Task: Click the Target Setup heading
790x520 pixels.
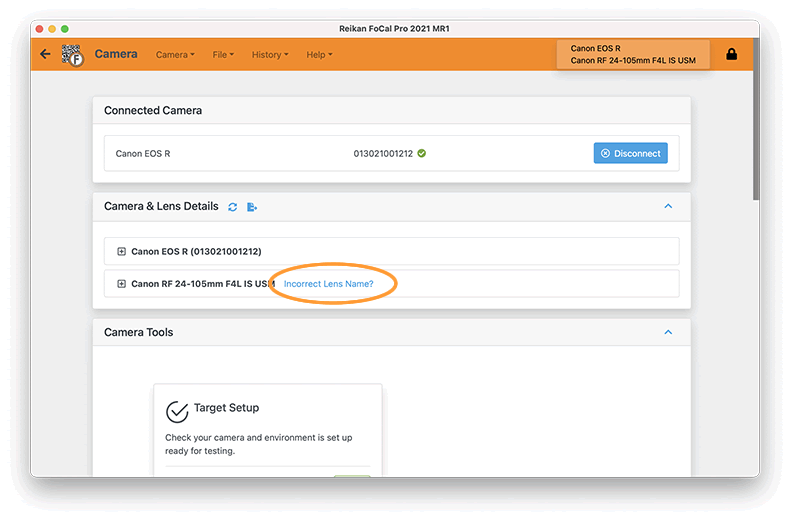Action: (x=226, y=408)
